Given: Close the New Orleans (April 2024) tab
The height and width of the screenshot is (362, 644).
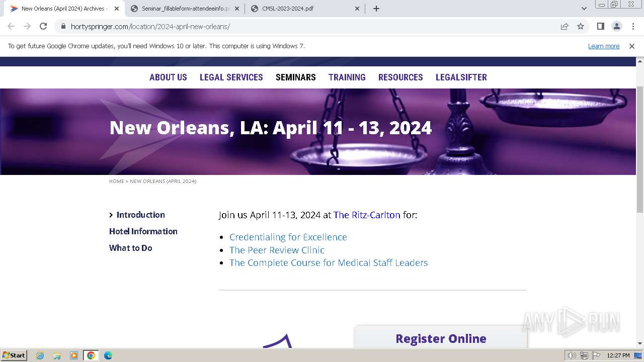Looking at the screenshot, I should tap(117, 9).
